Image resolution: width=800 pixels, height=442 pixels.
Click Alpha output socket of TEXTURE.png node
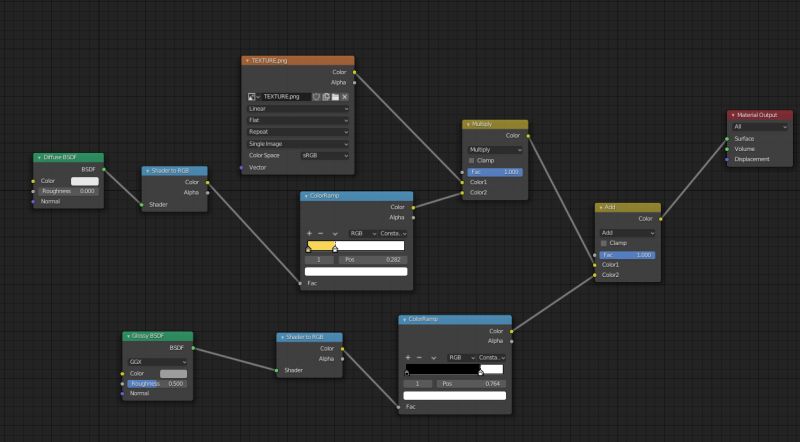tap(355, 83)
